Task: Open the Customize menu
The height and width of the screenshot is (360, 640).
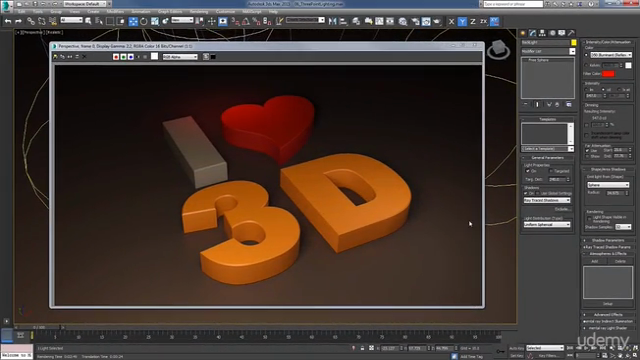Action: [x=225, y=11]
